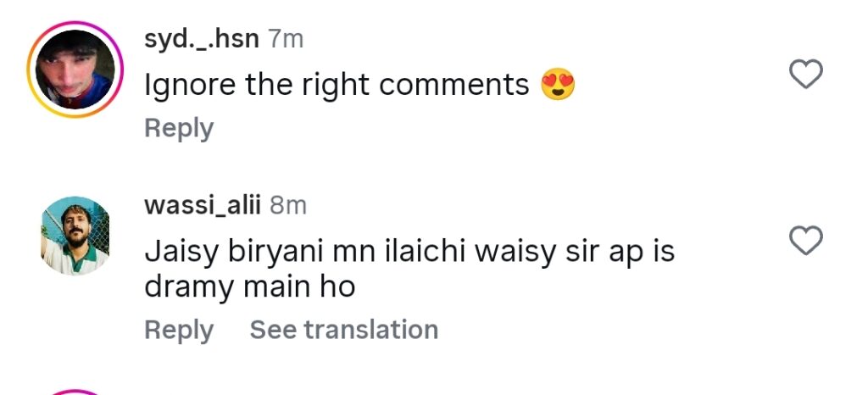Click the heart-eyes emoji in the comment
The image size is (868, 395).
coord(558,84)
